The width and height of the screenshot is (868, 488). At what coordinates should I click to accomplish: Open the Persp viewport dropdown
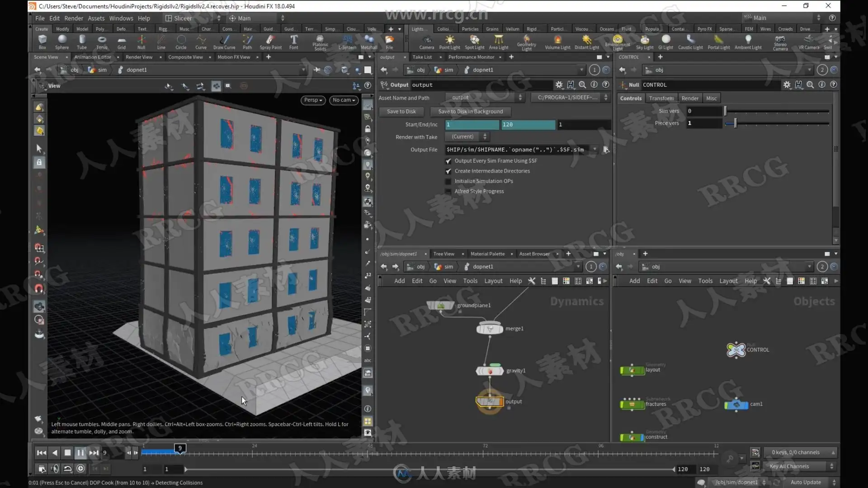point(313,100)
